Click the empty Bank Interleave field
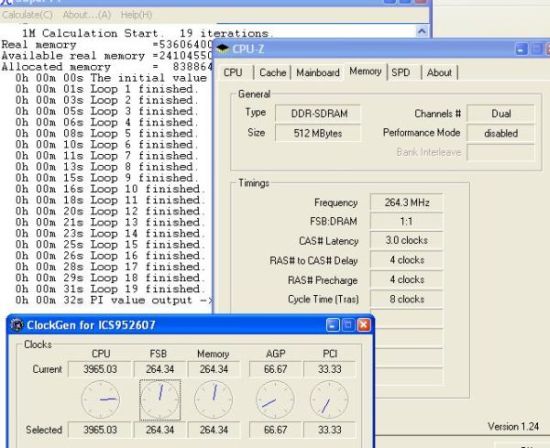The image size is (550, 448). (x=501, y=153)
